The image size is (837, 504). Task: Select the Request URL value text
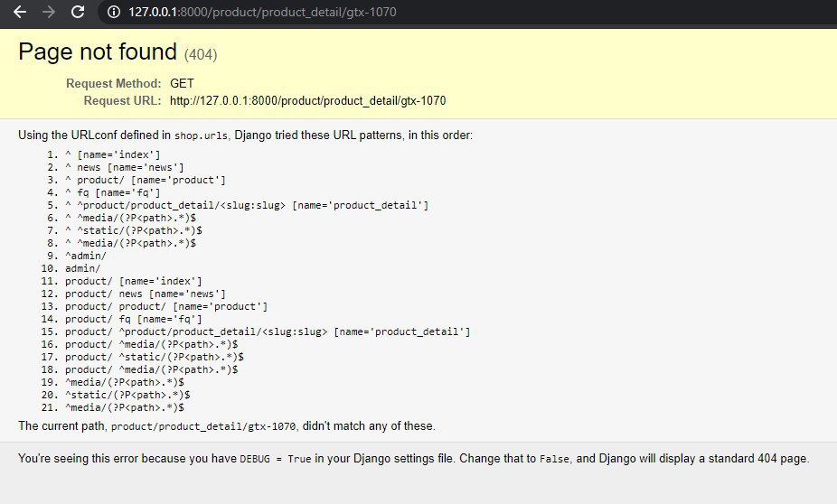[x=307, y=101]
